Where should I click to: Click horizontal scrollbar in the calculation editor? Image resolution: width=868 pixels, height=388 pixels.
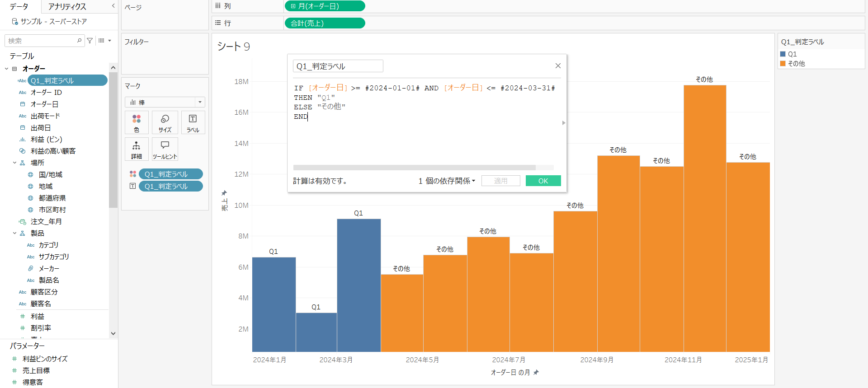coord(414,168)
